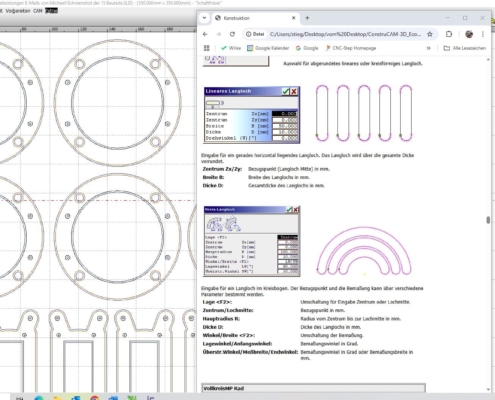Open File Explorer from the taskbar

[x=57, y=397]
